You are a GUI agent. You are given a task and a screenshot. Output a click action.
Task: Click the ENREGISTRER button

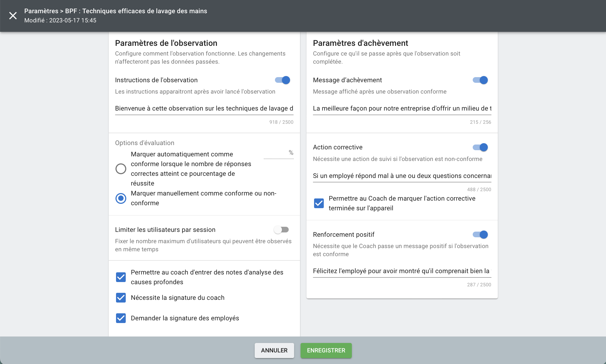click(x=326, y=351)
